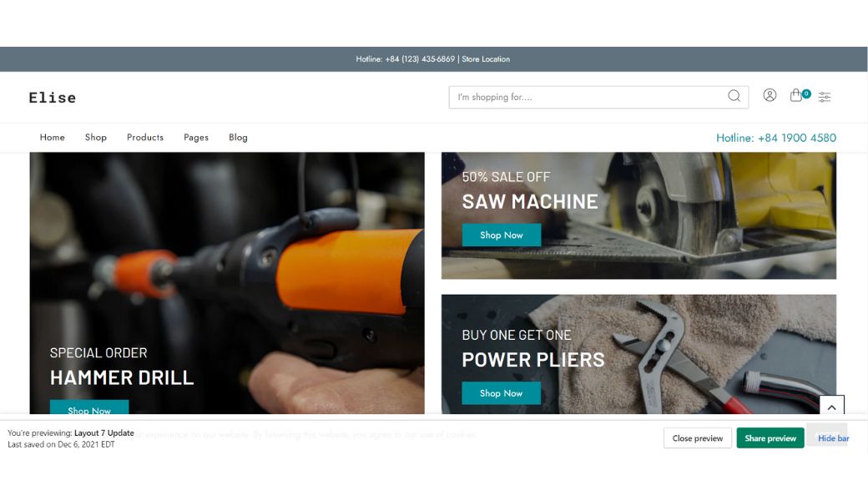The width and height of the screenshot is (868, 501).
Task: Open the Shop menu item
Action: point(96,137)
